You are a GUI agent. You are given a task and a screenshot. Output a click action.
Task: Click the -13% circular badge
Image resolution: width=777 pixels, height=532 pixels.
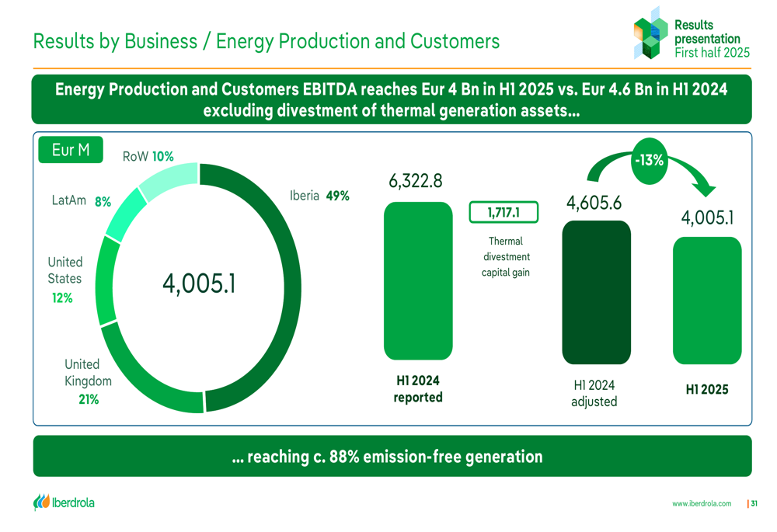pyautogui.click(x=649, y=161)
